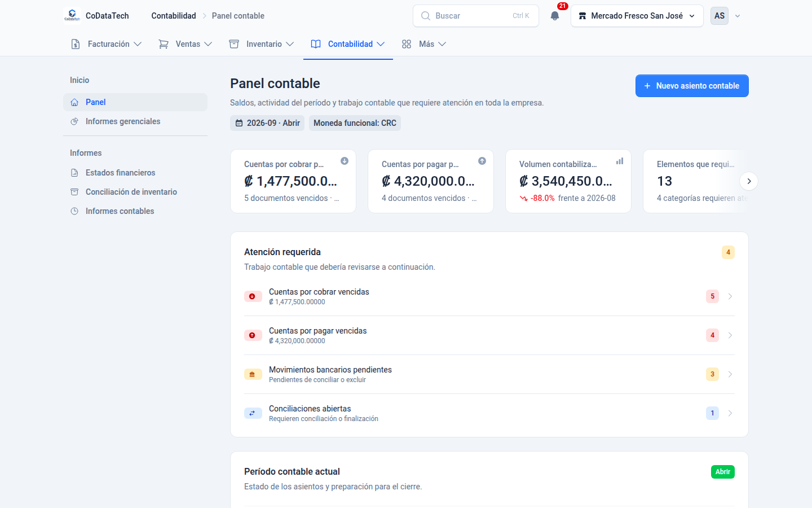
Task: Open chevron for Cuentas por cobrar vencidas row
Action: tap(730, 296)
